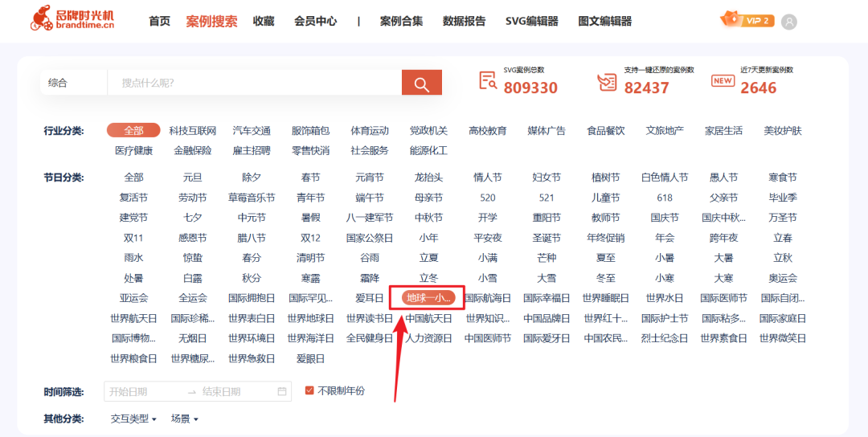Choose the 国际航海日 filter
Screen dimensions: 868x437
(488, 298)
